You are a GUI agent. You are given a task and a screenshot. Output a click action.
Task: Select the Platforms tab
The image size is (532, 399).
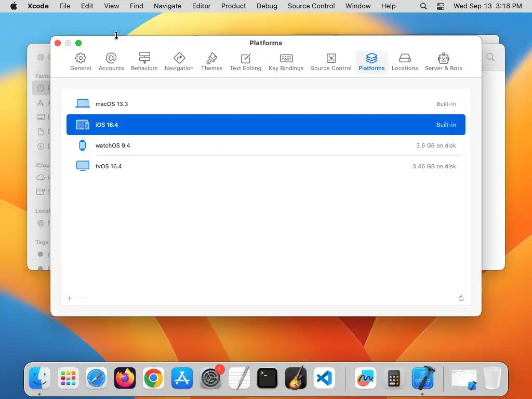tap(371, 62)
